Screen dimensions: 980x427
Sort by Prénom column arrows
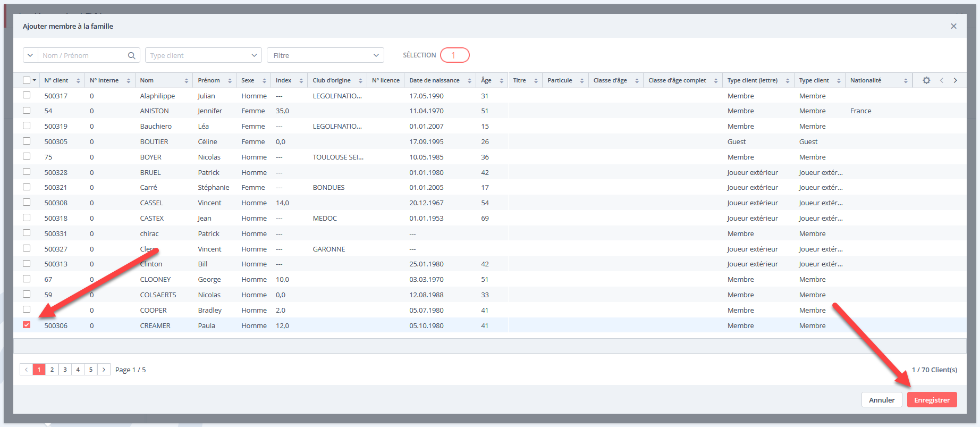coord(230,81)
